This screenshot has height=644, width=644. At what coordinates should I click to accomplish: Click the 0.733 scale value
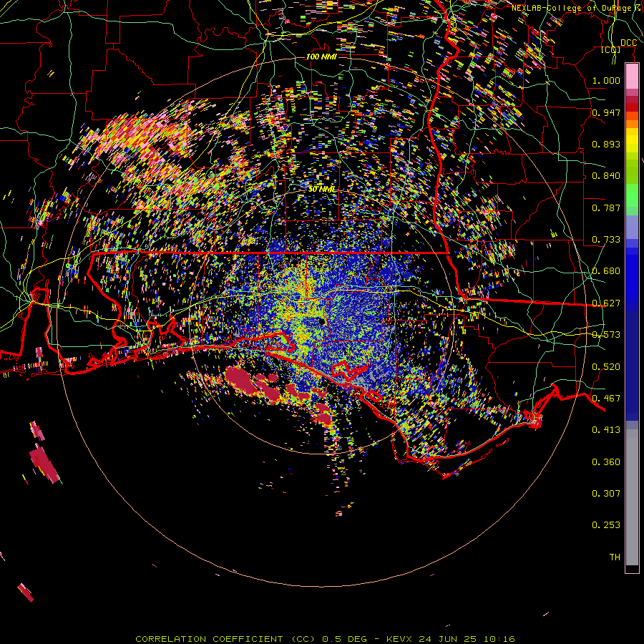tap(606, 240)
